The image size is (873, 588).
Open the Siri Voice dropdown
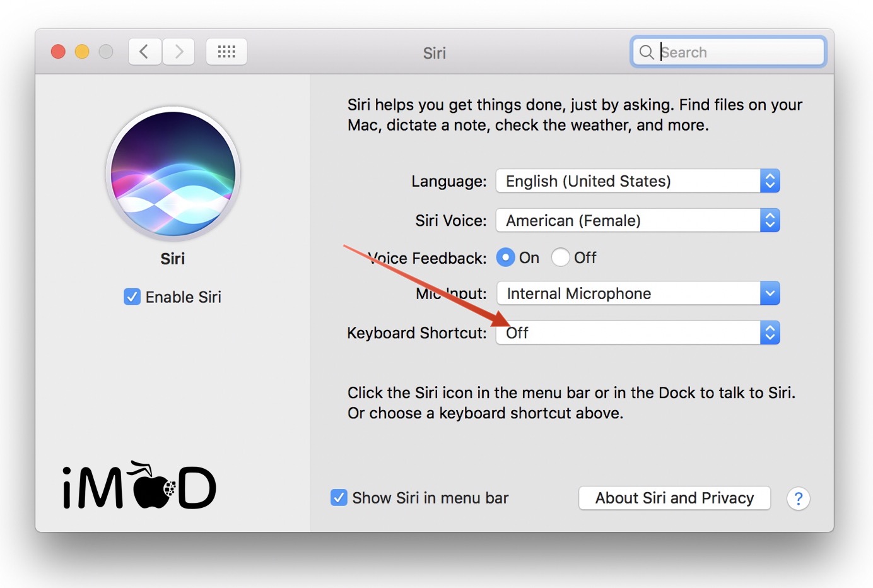click(x=637, y=220)
